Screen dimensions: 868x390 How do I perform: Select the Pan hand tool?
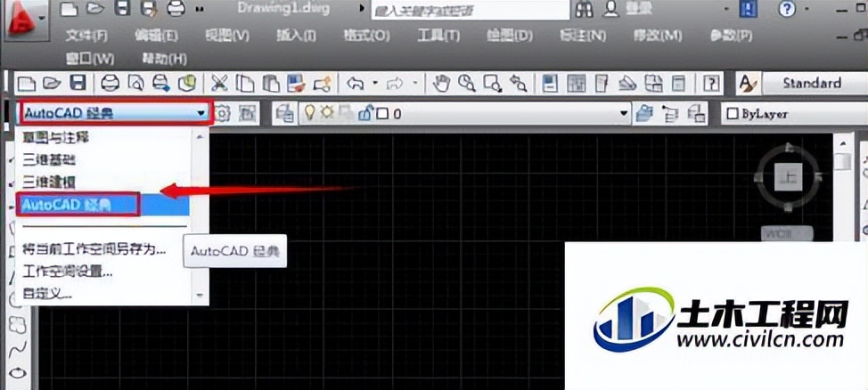click(441, 84)
